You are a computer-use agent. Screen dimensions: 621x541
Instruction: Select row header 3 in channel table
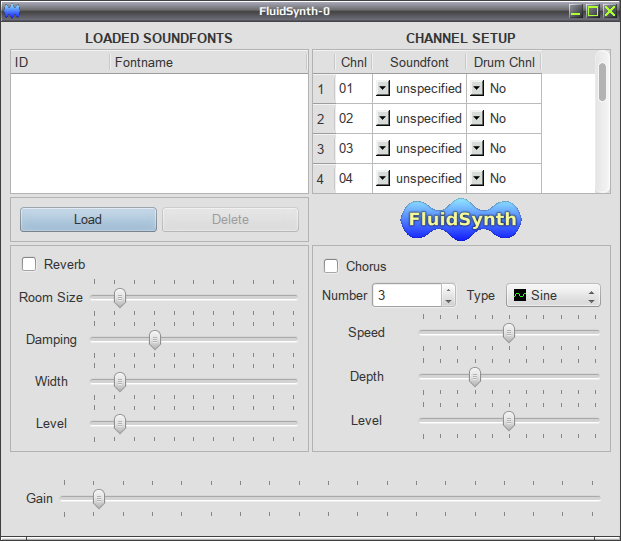[x=324, y=149]
